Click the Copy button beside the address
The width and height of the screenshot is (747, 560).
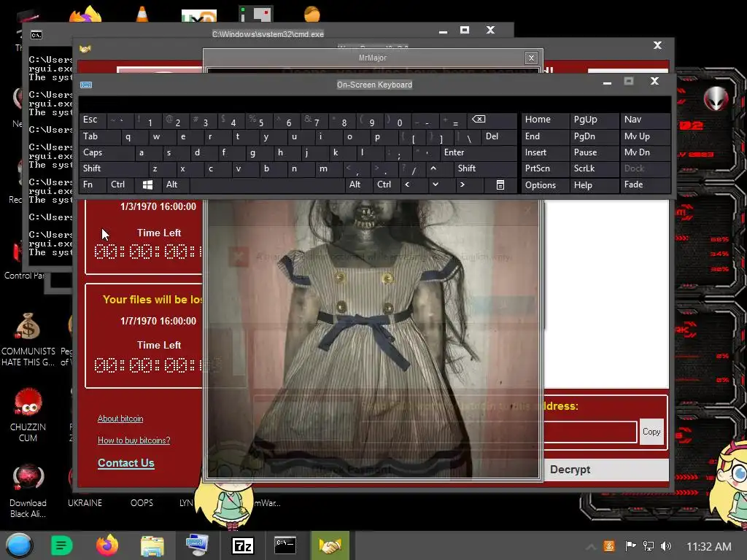point(651,432)
